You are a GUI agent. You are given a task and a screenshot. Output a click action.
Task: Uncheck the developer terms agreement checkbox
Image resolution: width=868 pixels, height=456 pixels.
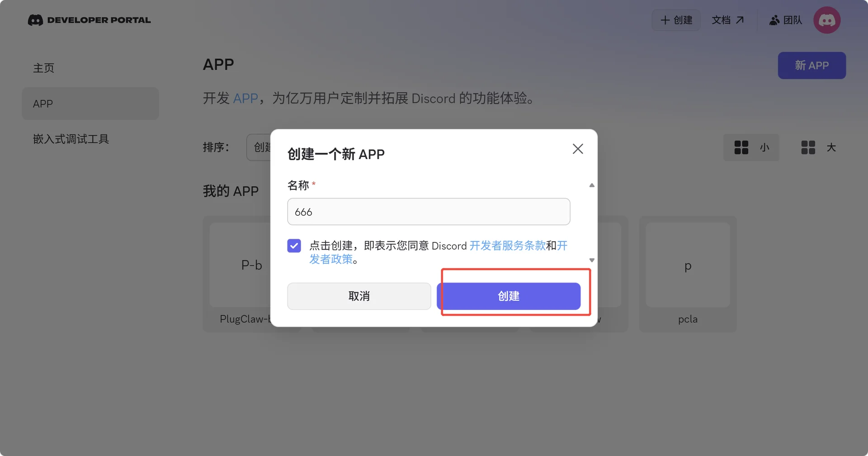[x=294, y=246]
